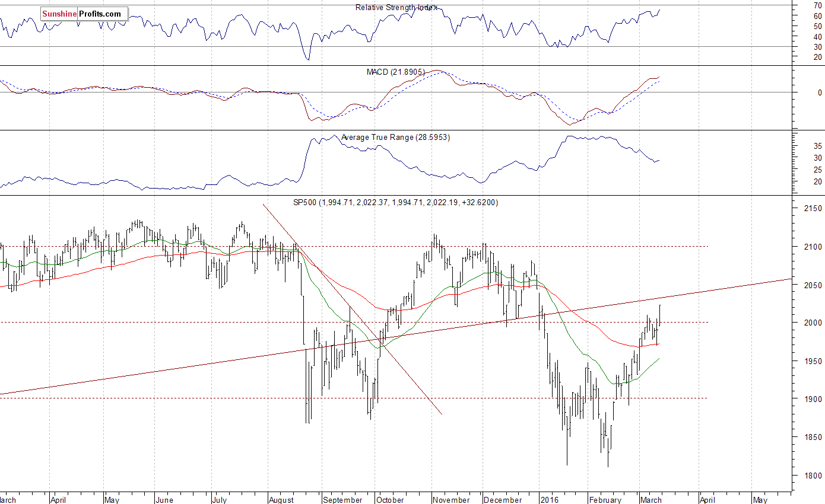
Task: Select the December label on the time axis
Action: pos(503,500)
